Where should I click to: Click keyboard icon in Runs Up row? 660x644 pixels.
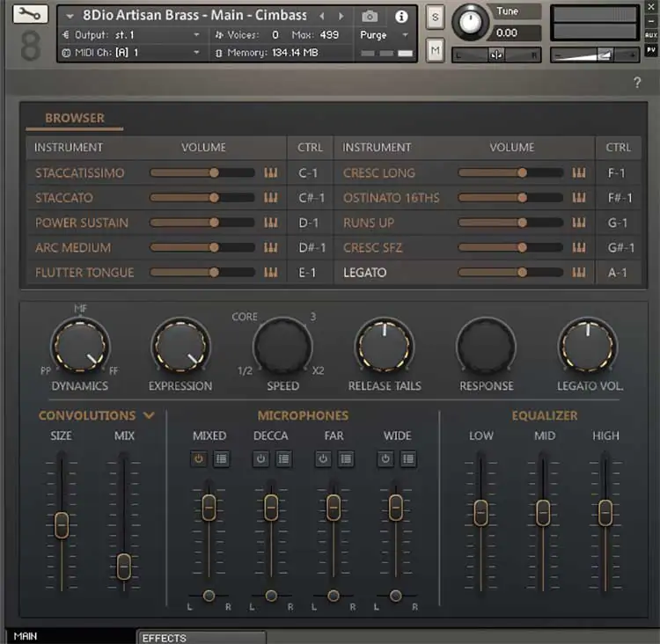coord(579,223)
